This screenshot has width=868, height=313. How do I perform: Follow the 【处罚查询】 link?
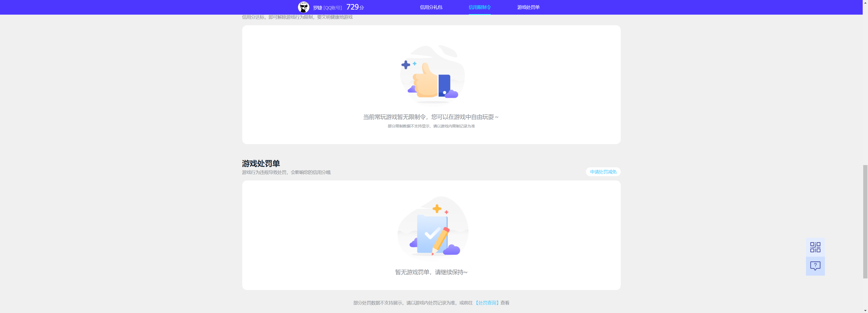[x=487, y=303]
